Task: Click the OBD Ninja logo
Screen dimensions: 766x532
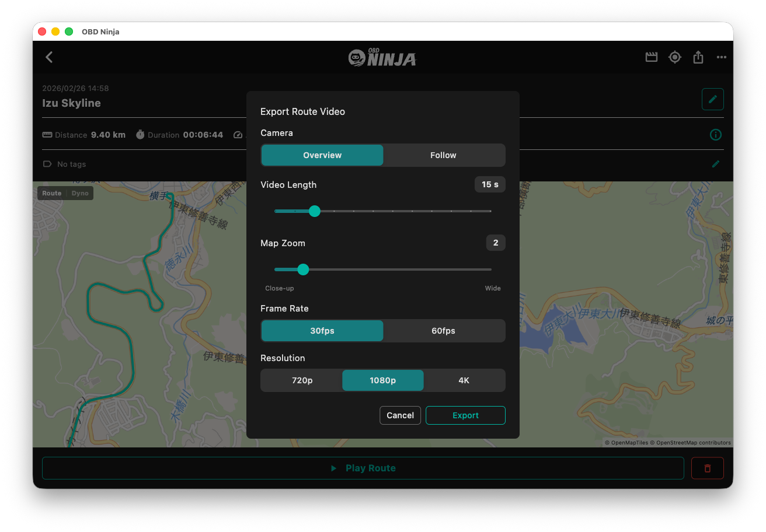Action: 382,57
